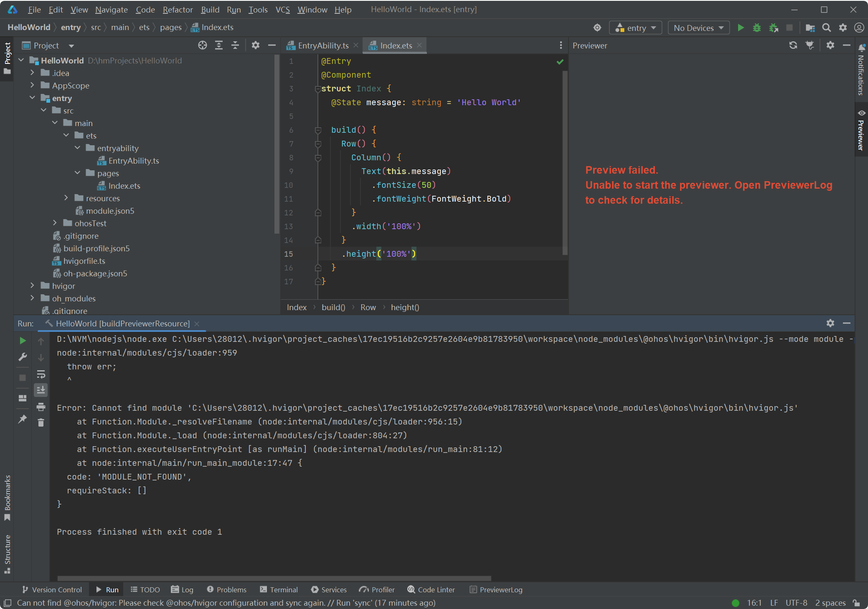This screenshot has height=609, width=868.
Task: Collapse all icon in Project panel
Action: click(x=235, y=45)
